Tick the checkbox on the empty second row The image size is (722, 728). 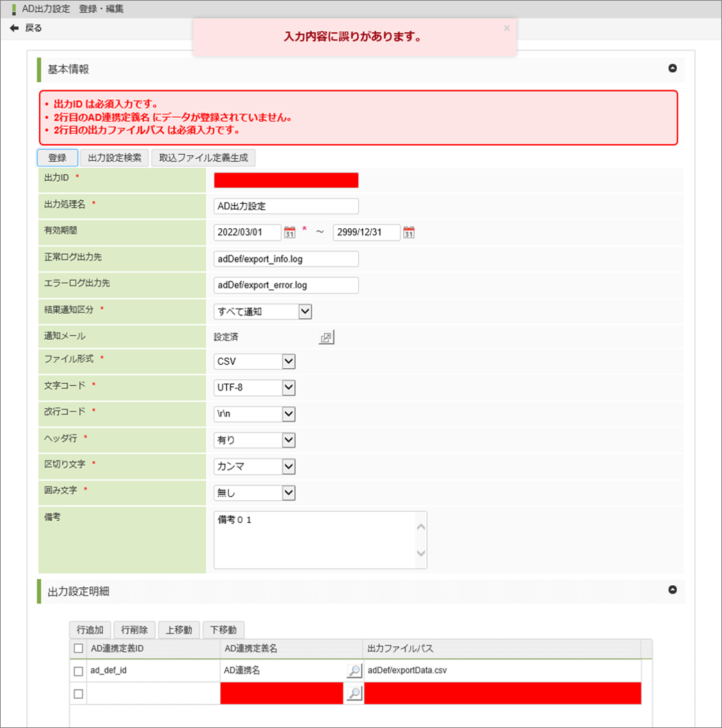point(78,694)
